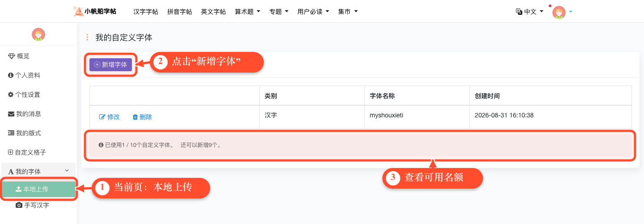Click the envelope icon beside 我的消息
The image size is (644, 224).
click(x=11, y=114)
